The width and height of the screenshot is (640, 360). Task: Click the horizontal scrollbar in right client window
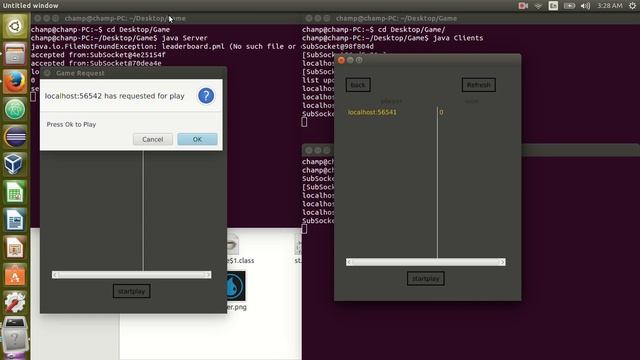426,262
